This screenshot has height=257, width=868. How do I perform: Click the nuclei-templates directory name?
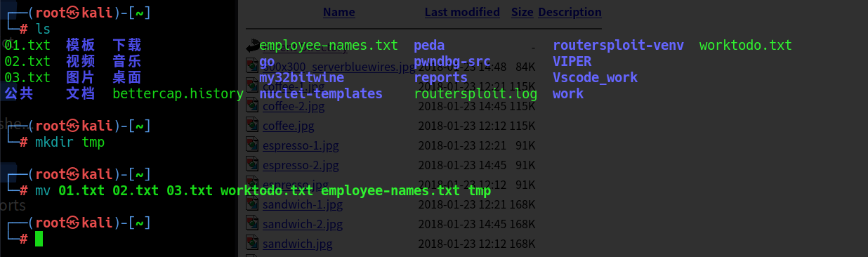tap(321, 93)
